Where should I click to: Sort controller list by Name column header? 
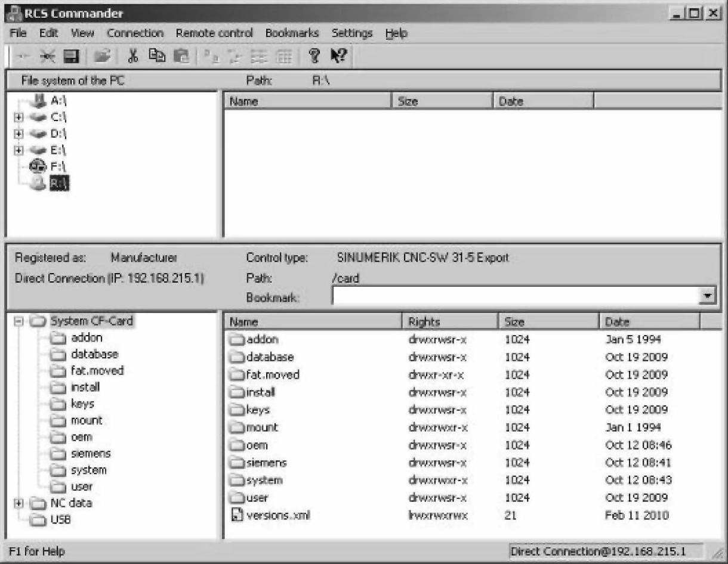pyautogui.click(x=313, y=322)
